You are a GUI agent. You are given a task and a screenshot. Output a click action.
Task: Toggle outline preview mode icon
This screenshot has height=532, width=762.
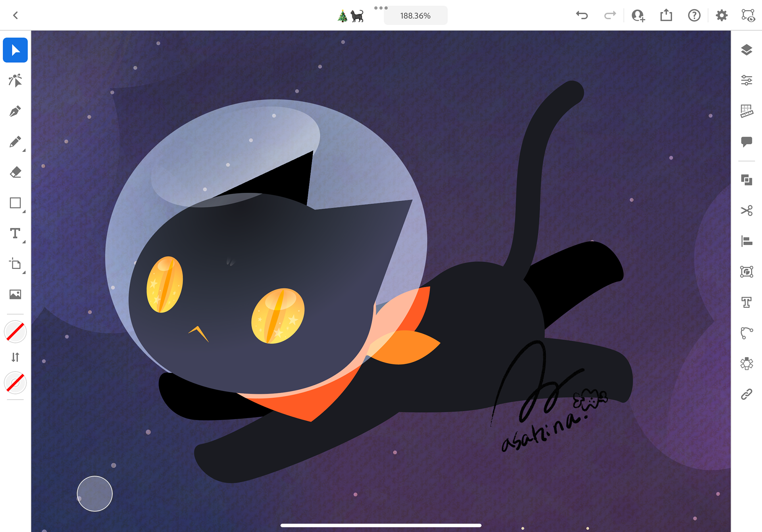(748, 15)
